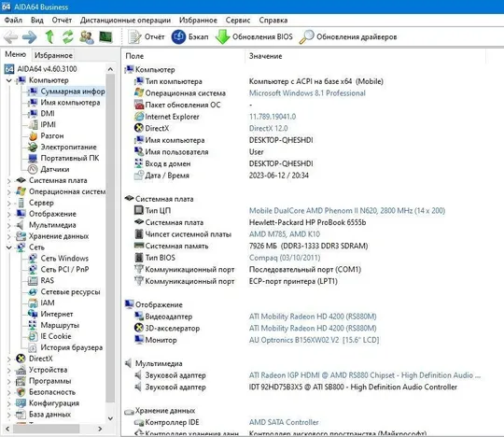Click the Датчики gauge icon
The image size is (504, 437).
pyautogui.click(x=33, y=169)
